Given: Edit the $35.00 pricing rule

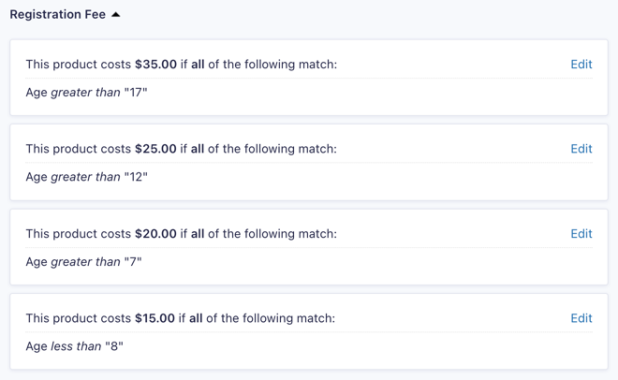Looking at the screenshot, I should (x=581, y=64).
